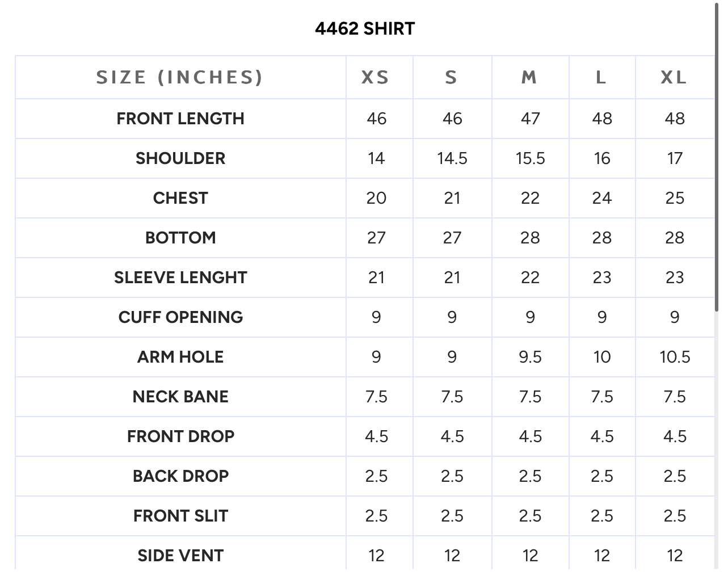Click the L column header

[601, 77]
